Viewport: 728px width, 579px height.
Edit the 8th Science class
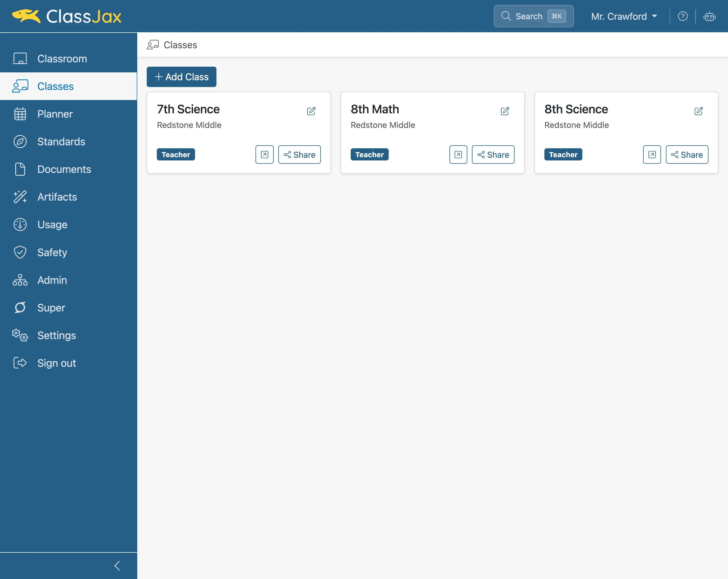point(699,111)
